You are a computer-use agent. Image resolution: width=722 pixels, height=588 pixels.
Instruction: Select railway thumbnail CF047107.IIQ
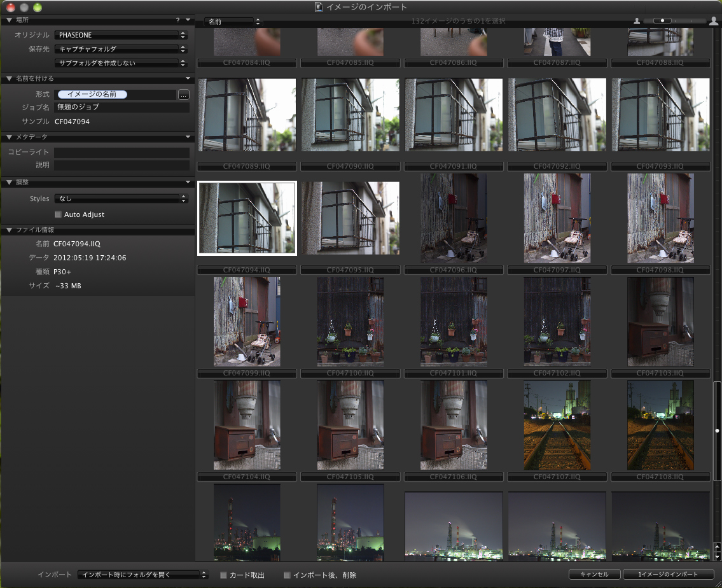click(557, 425)
